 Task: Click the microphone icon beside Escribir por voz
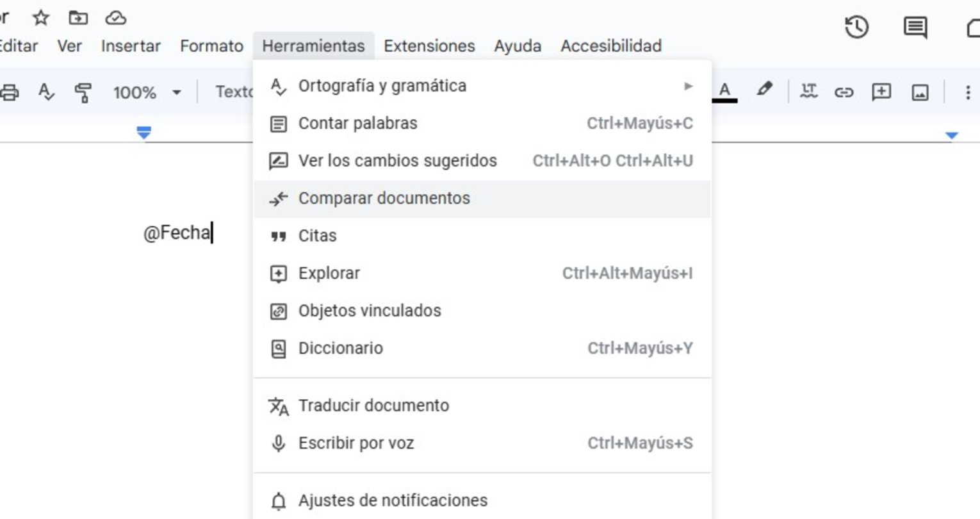(x=278, y=443)
